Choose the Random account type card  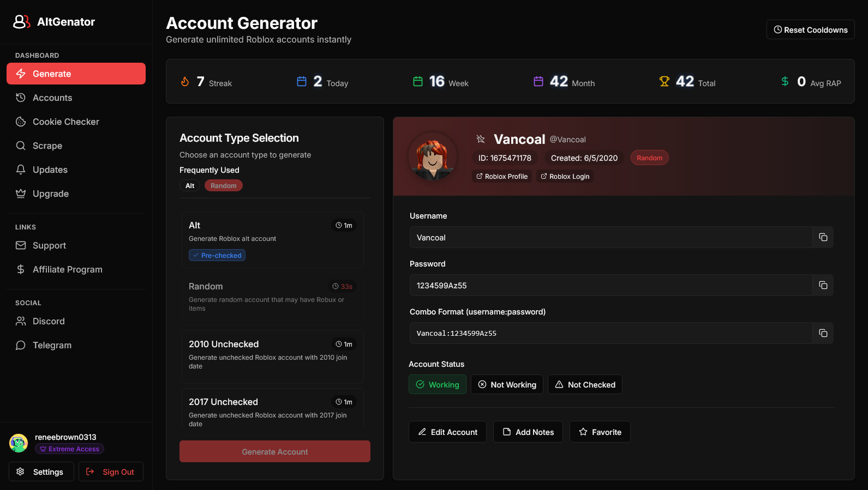(273, 299)
